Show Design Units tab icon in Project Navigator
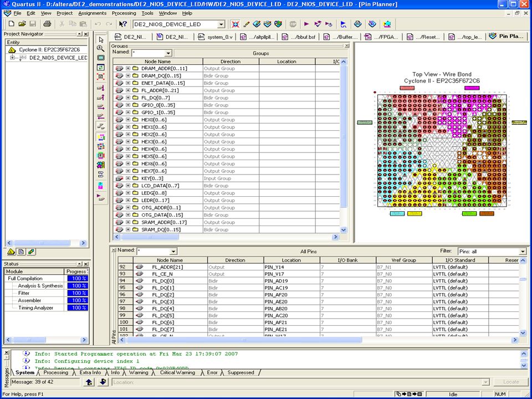Image resolution: width=532 pixels, height=399 pixels. click(x=31, y=252)
